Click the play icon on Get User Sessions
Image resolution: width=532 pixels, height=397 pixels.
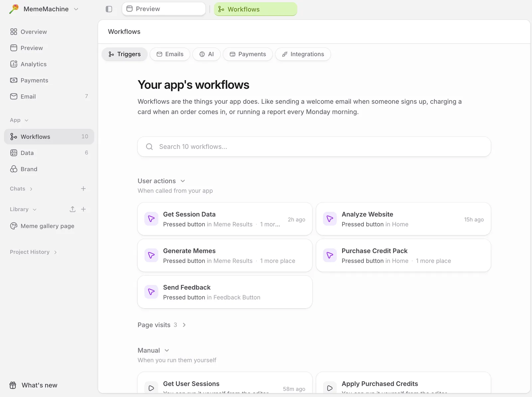(151, 388)
